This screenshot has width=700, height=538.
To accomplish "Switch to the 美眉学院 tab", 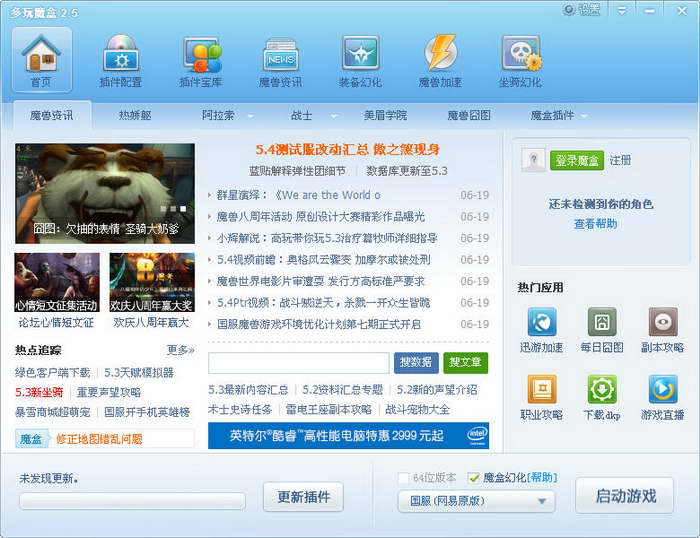I will coord(385,116).
